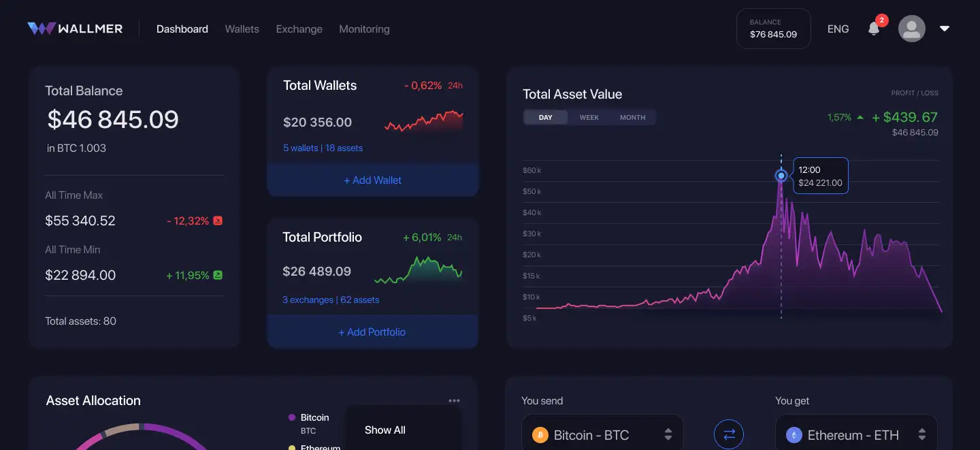Open the Exchange tab

(299, 29)
